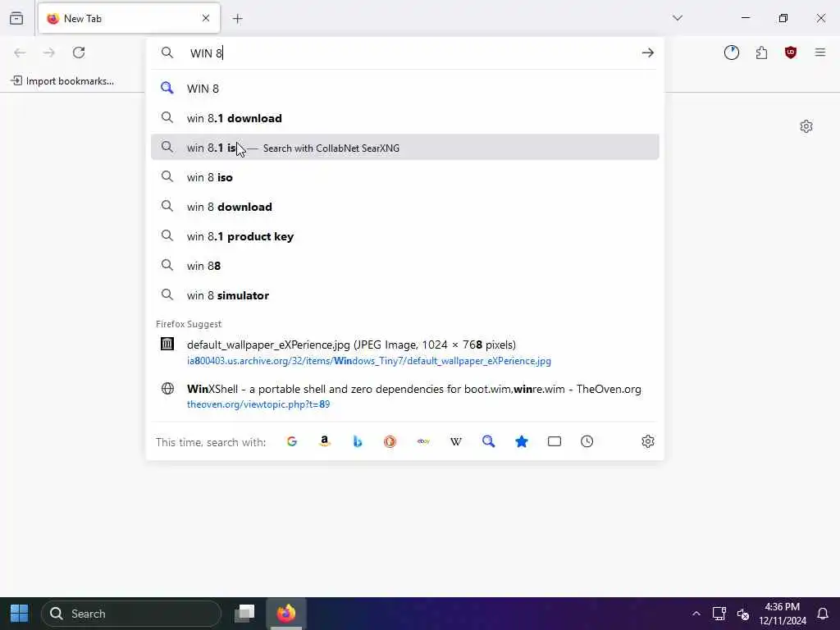This screenshot has height=630, width=840.
Task: Click Import bookmarks link
Action: [62, 81]
